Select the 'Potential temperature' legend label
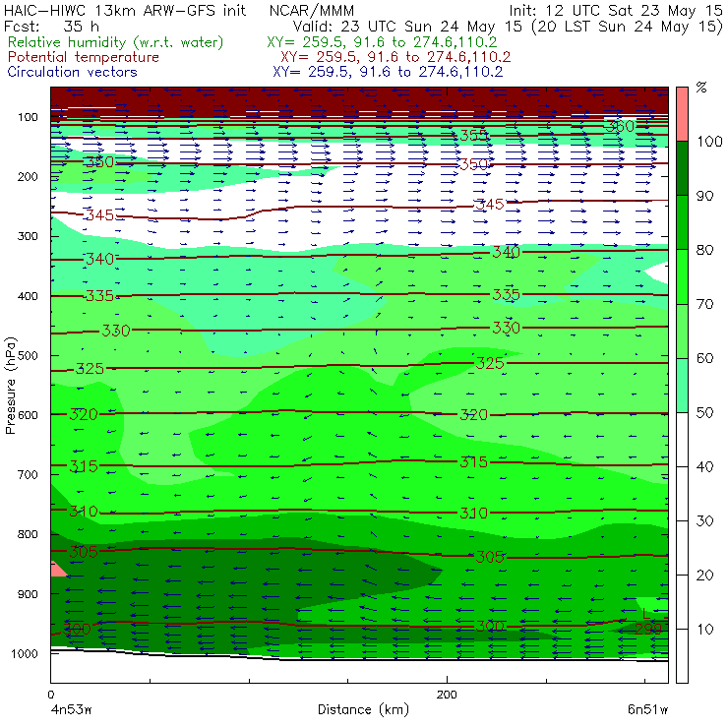This screenshot has height=728, width=728. point(83,57)
